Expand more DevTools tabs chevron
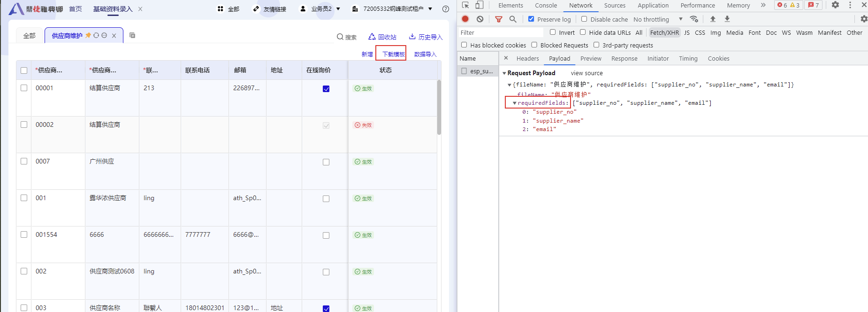The width and height of the screenshot is (868, 312). pos(763,5)
